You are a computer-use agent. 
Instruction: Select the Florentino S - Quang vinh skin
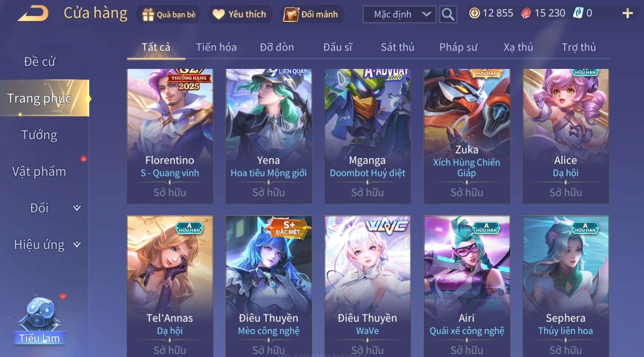(170, 136)
